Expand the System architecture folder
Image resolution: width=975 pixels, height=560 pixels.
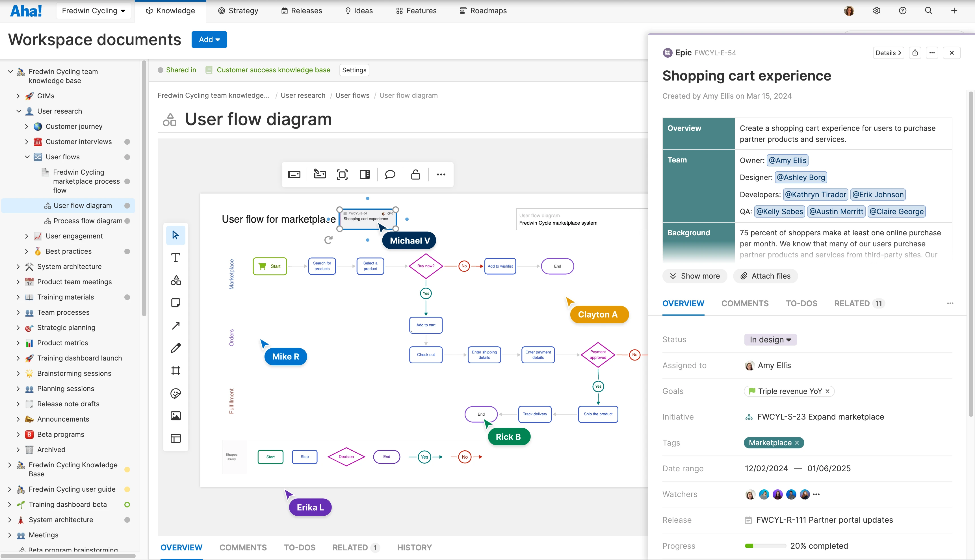tap(18, 266)
